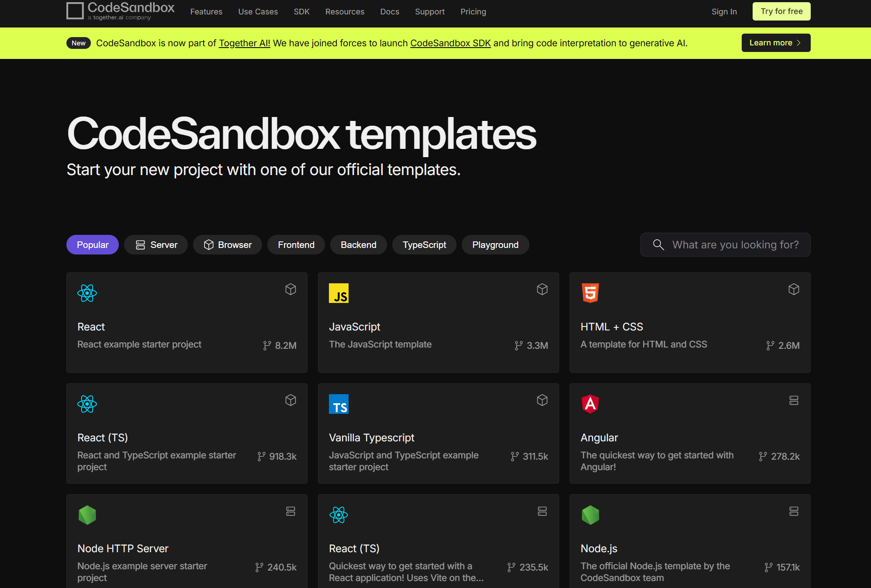The width and height of the screenshot is (871, 588).
Task: Toggle the Server filter chip
Action: [156, 245]
